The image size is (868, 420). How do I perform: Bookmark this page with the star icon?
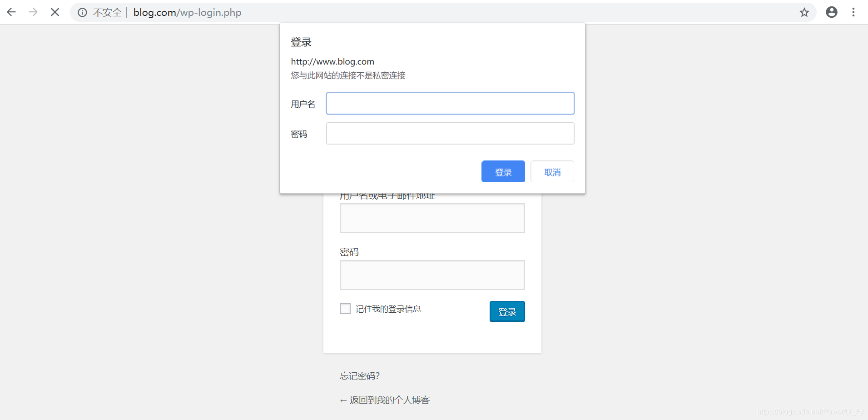coord(805,12)
